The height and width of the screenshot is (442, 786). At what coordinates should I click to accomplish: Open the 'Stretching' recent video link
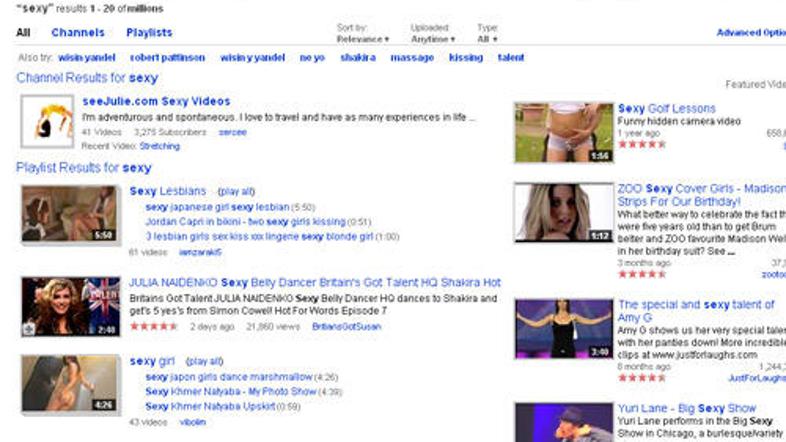159,146
